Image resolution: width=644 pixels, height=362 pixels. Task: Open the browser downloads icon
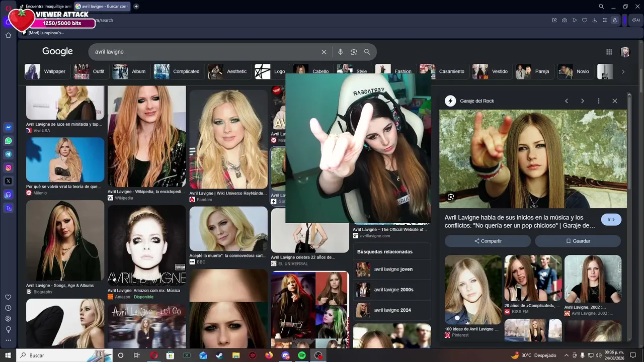pyautogui.click(x=595, y=20)
